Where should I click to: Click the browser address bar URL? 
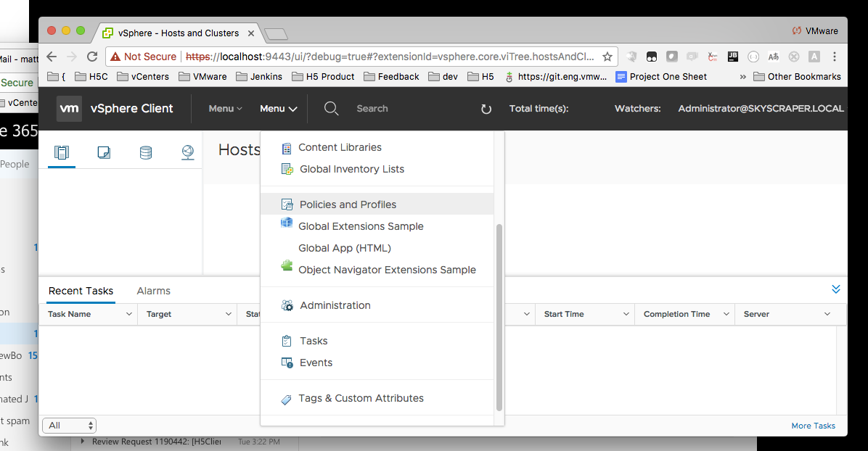tap(390, 57)
